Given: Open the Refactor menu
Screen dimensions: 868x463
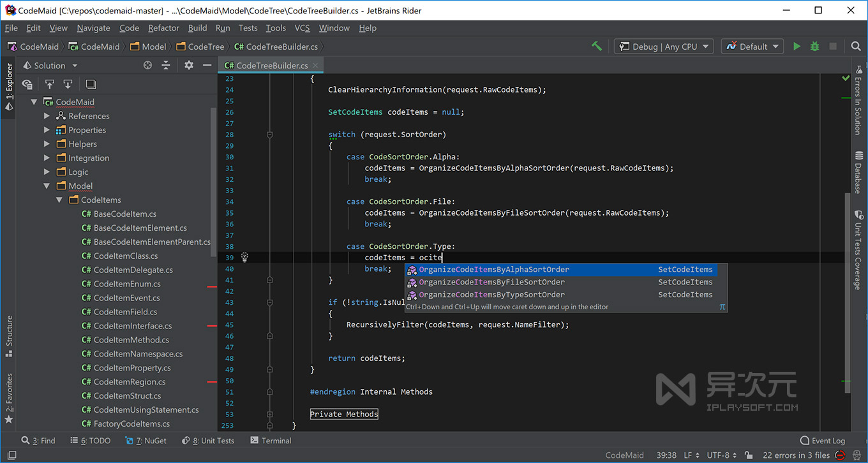Looking at the screenshot, I should [x=163, y=28].
